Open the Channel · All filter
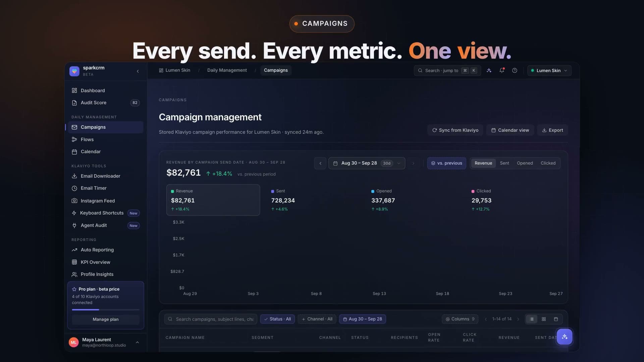Image resolution: width=644 pixels, height=362 pixels. point(317,319)
